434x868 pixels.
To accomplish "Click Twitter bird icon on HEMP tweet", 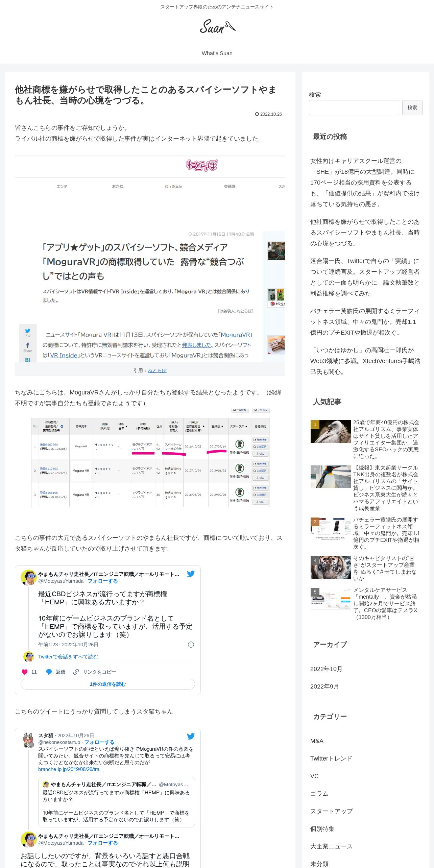I will pos(191,574).
